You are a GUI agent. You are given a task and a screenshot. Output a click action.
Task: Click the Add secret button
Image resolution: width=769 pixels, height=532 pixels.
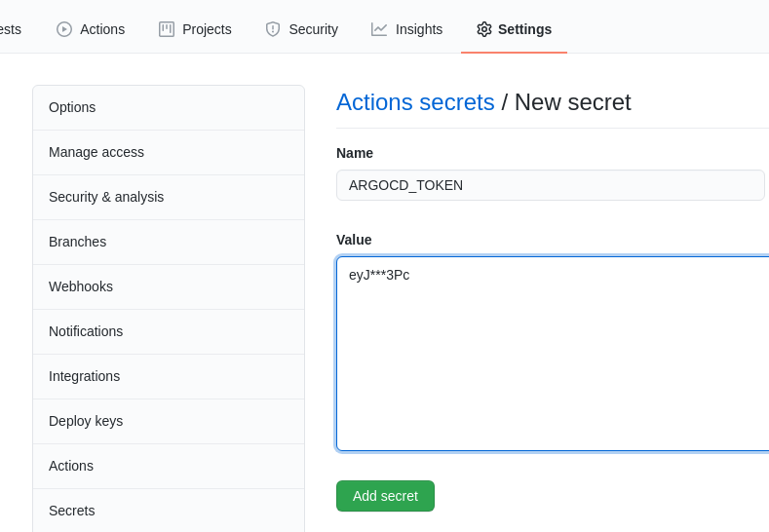pos(386,496)
